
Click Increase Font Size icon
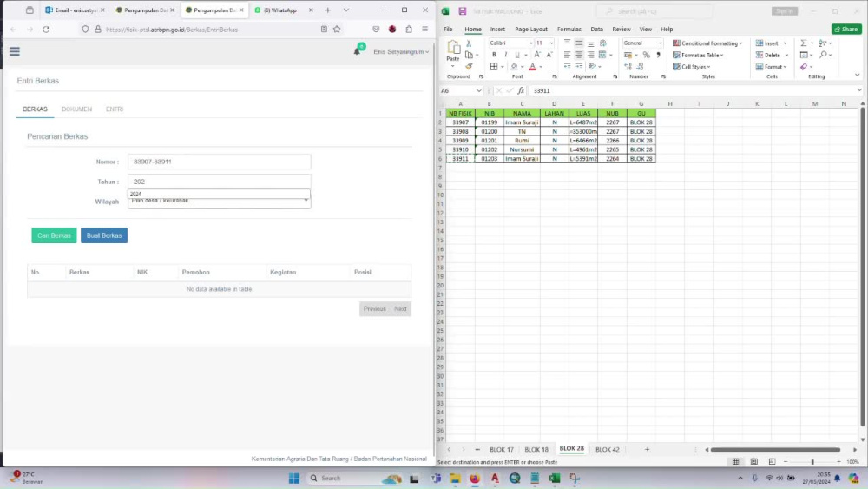point(536,55)
